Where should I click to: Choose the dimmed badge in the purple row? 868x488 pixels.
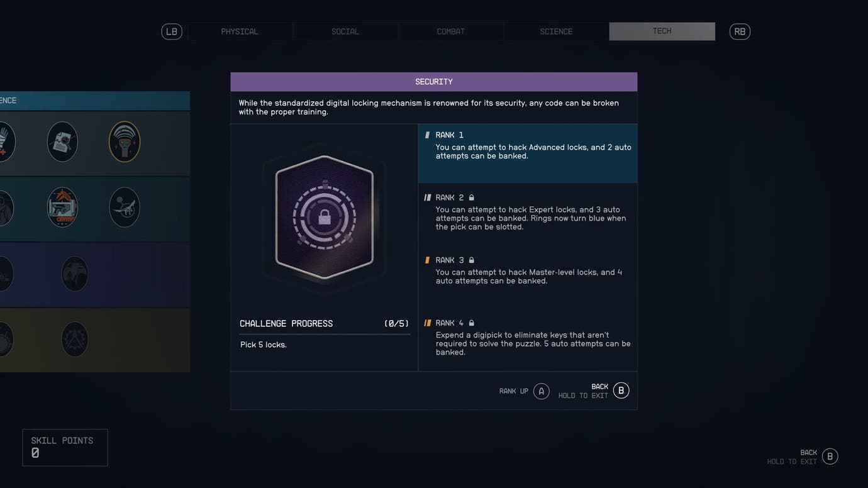(75, 274)
